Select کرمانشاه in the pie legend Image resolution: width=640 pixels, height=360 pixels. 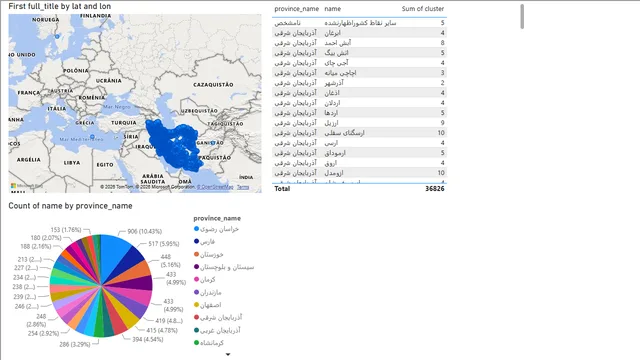[209, 343]
